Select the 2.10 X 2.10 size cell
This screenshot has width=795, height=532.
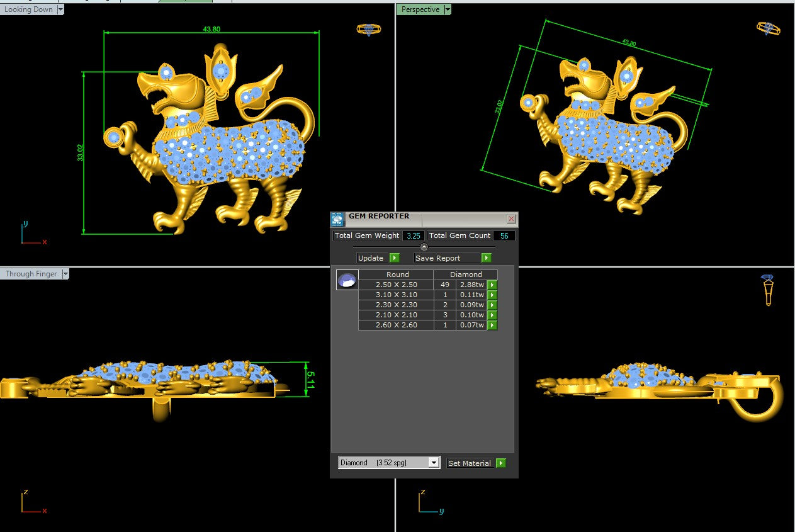point(396,315)
